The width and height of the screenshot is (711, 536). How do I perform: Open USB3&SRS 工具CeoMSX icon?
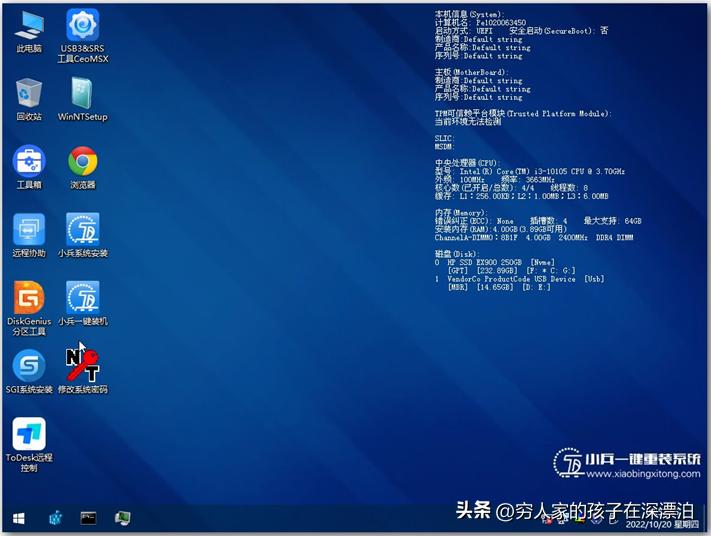83,36
